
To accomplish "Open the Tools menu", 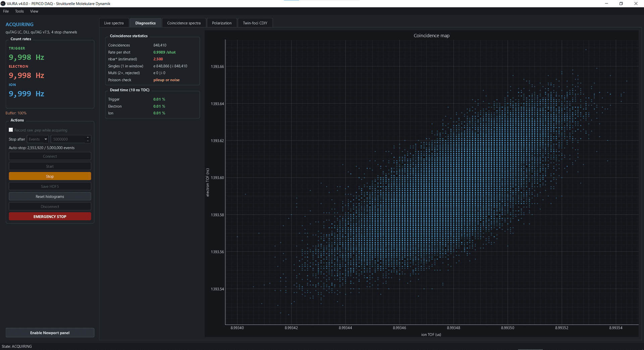I will [19, 11].
